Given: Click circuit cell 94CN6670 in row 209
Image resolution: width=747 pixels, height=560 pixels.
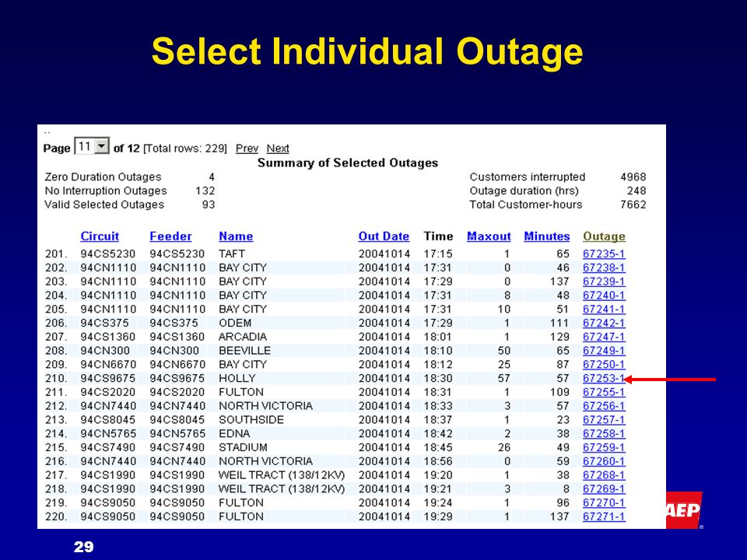Looking at the screenshot, I should pos(108,364).
